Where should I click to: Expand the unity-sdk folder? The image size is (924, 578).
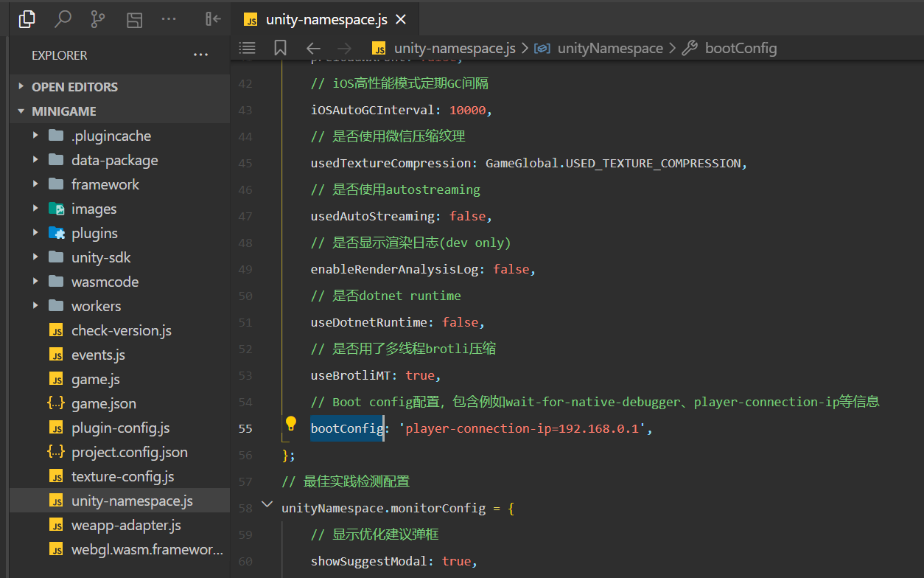point(101,257)
